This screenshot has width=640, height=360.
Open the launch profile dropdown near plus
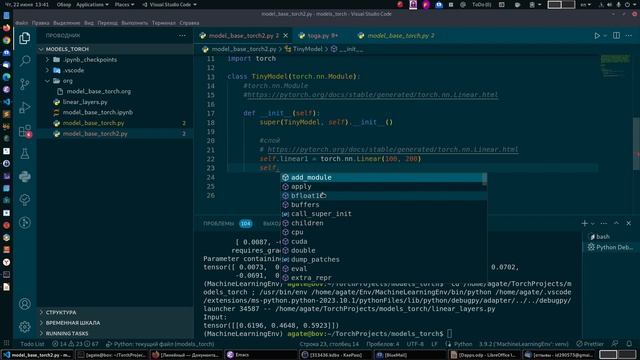click(593, 224)
